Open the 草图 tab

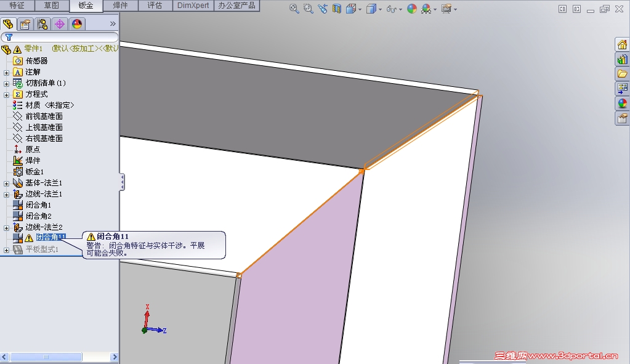pos(52,5)
